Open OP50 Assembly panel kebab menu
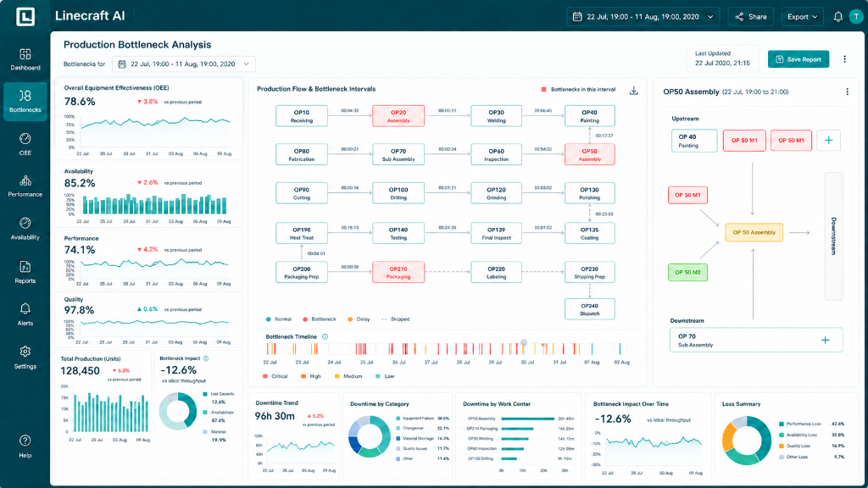The width and height of the screenshot is (868, 488). click(847, 91)
